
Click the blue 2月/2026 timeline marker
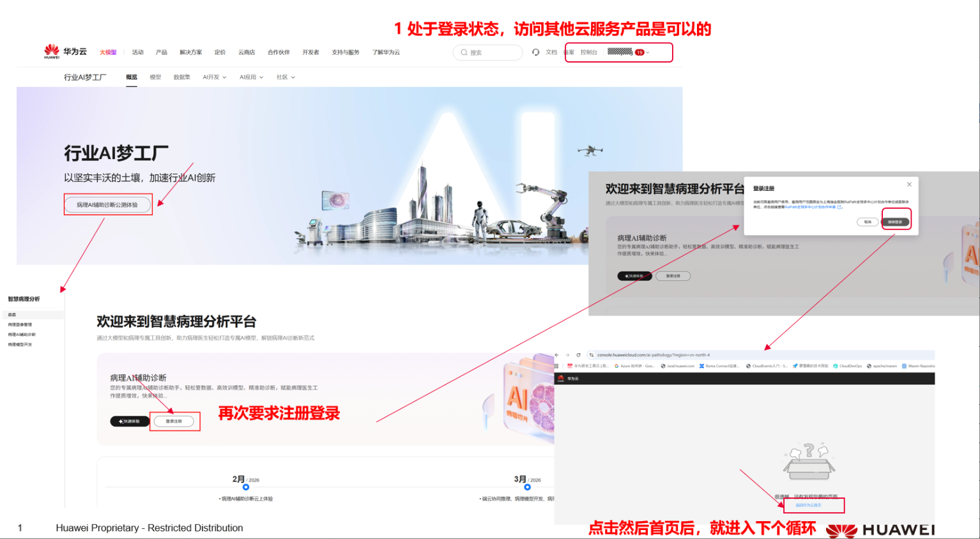pyautogui.click(x=245, y=486)
